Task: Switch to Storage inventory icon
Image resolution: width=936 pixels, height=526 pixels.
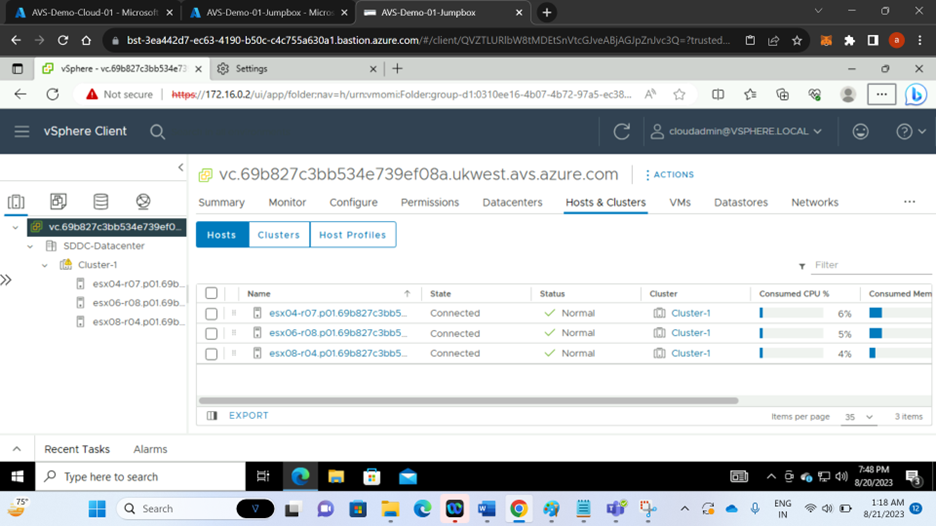Action: click(101, 201)
